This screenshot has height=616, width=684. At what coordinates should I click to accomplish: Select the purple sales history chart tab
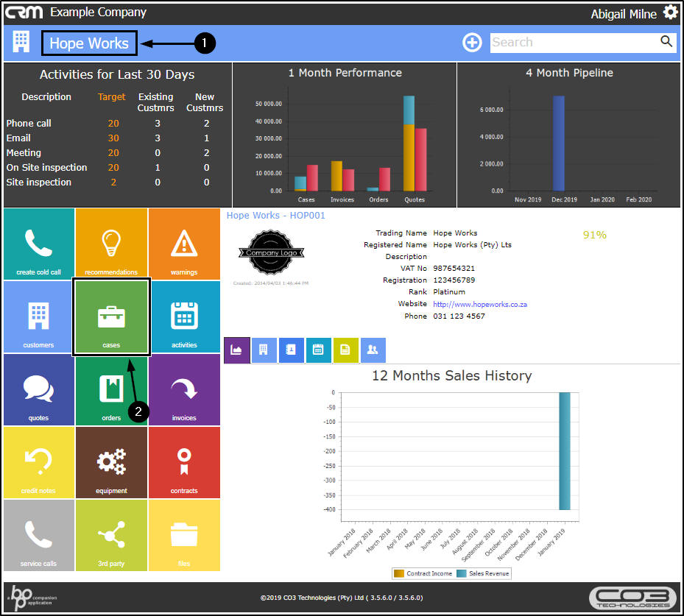coord(237,350)
